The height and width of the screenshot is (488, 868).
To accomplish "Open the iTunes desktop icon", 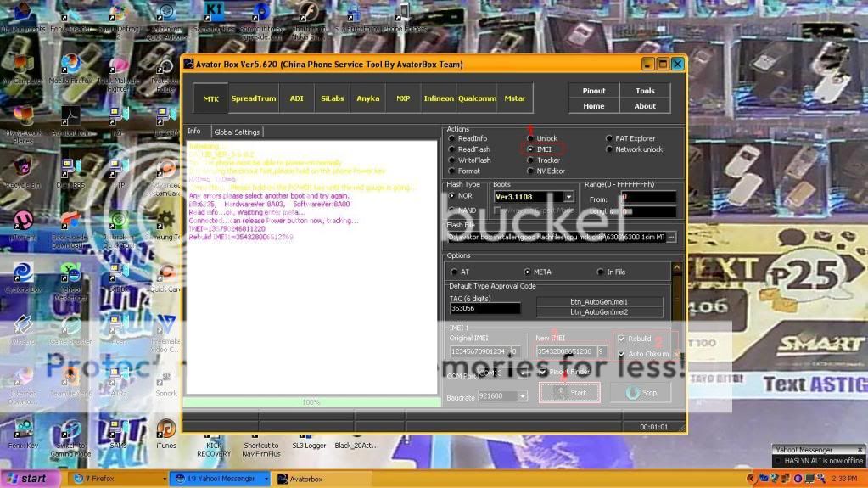I will coord(166,430).
